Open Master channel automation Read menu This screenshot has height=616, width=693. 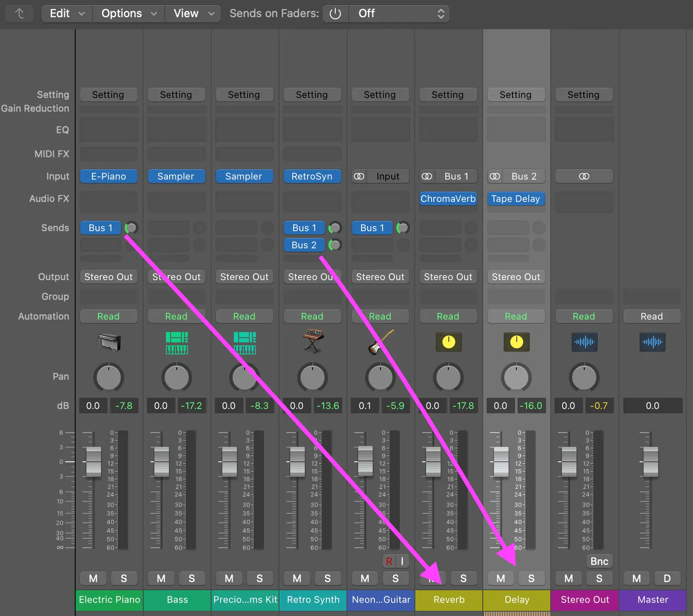coord(652,316)
